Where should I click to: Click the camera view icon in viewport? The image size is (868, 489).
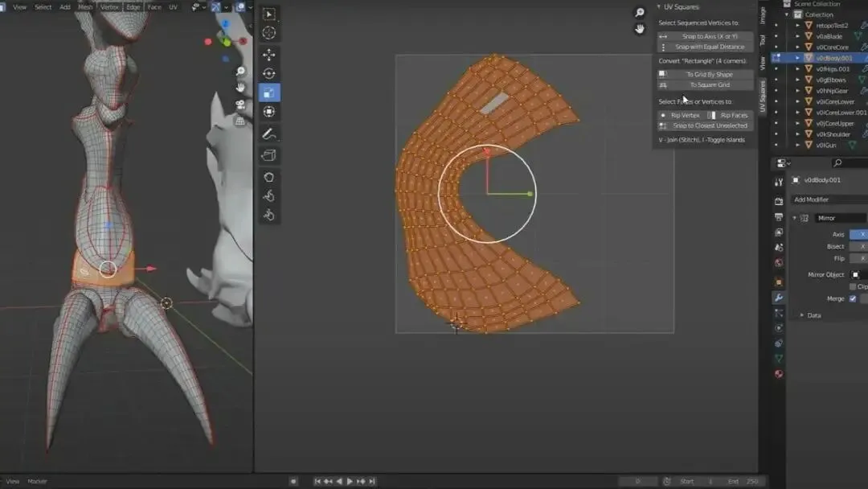[240, 105]
